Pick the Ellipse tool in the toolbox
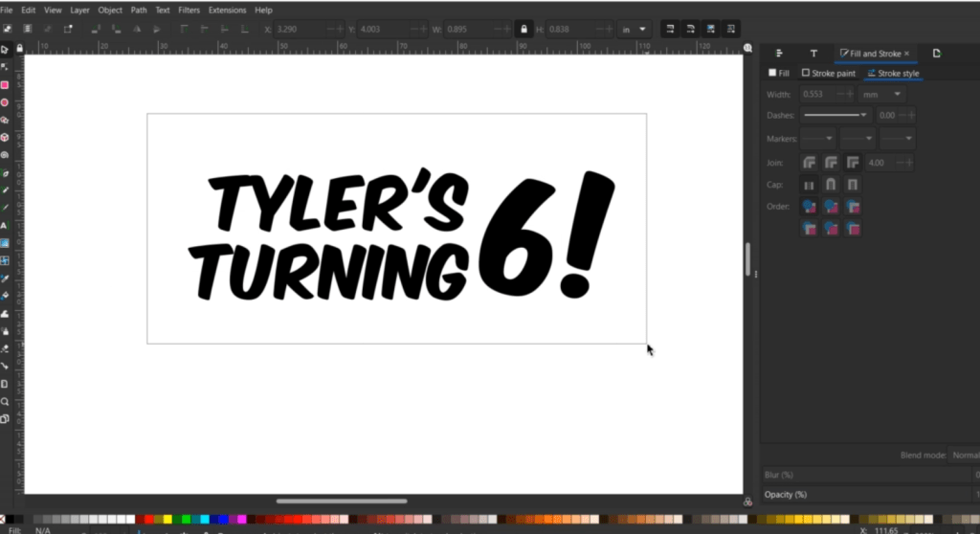The height and width of the screenshot is (534, 980). tap(5, 101)
